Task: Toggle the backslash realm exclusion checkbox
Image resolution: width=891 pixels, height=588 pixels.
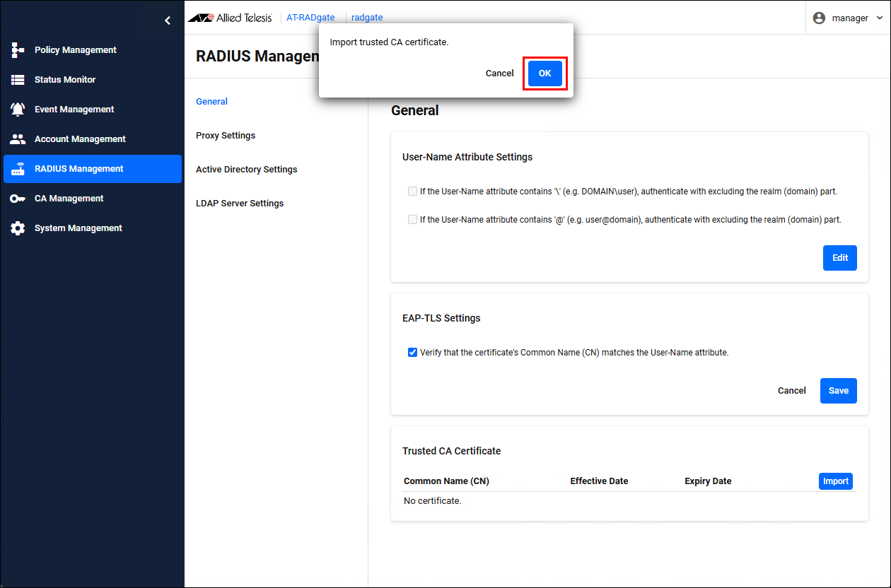Action: (x=412, y=192)
